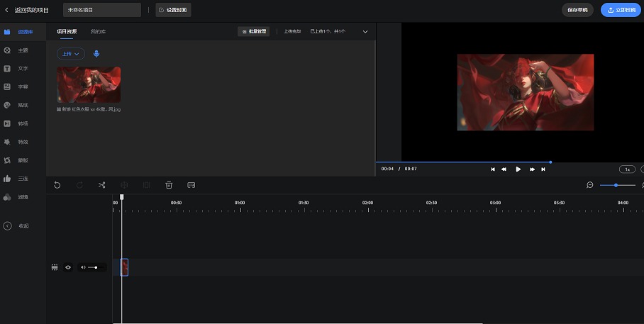The image size is (644, 324).
Task: Toggle the video track visibility eye
Action: [68, 267]
